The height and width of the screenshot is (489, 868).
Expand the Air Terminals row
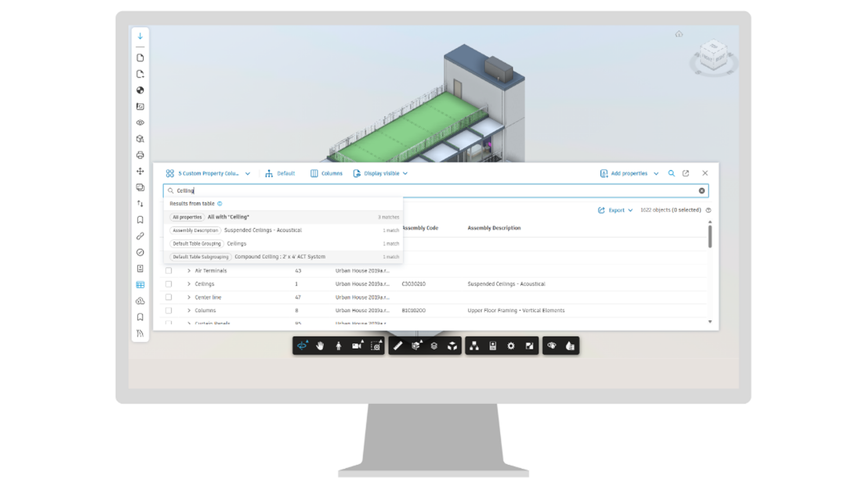189,271
